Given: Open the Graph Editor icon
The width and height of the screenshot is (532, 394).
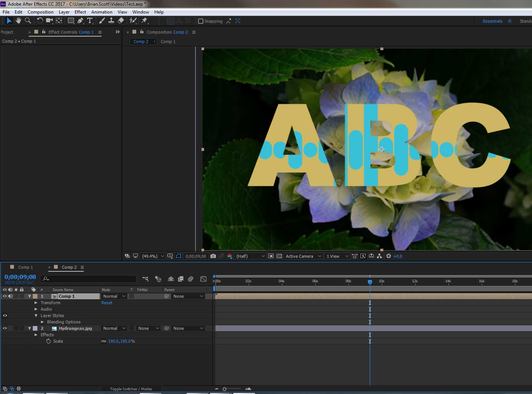Looking at the screenshot, I should pyautogui.click(x=203, y=279).
